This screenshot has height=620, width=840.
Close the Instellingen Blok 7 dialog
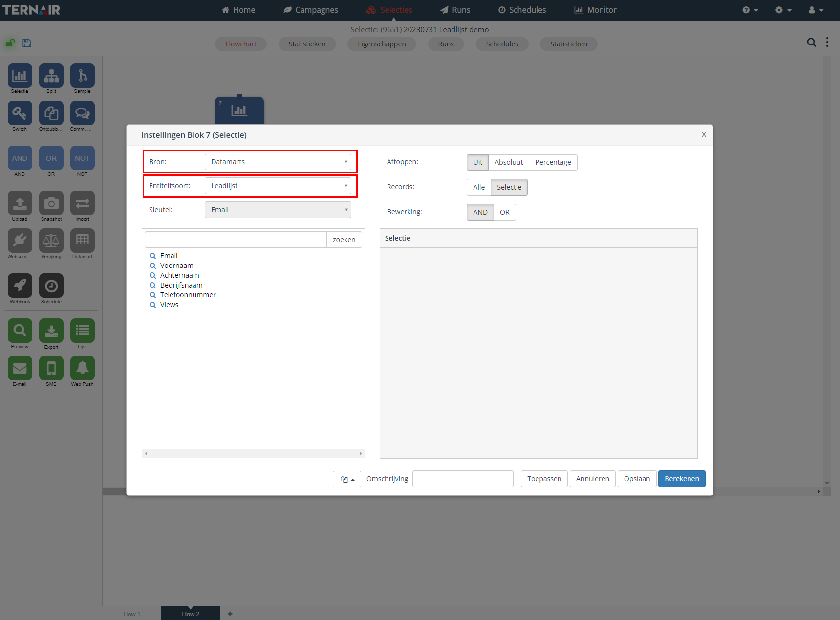point(704,134)
